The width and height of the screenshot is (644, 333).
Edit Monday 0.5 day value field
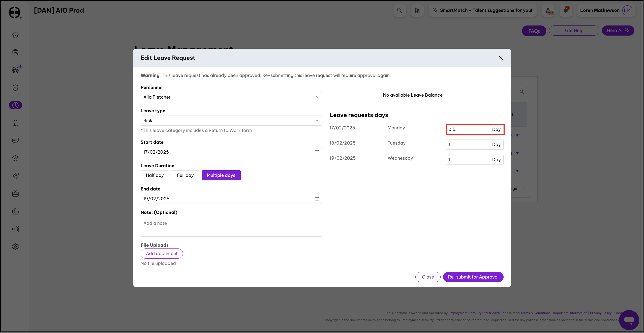click(475, 129)
